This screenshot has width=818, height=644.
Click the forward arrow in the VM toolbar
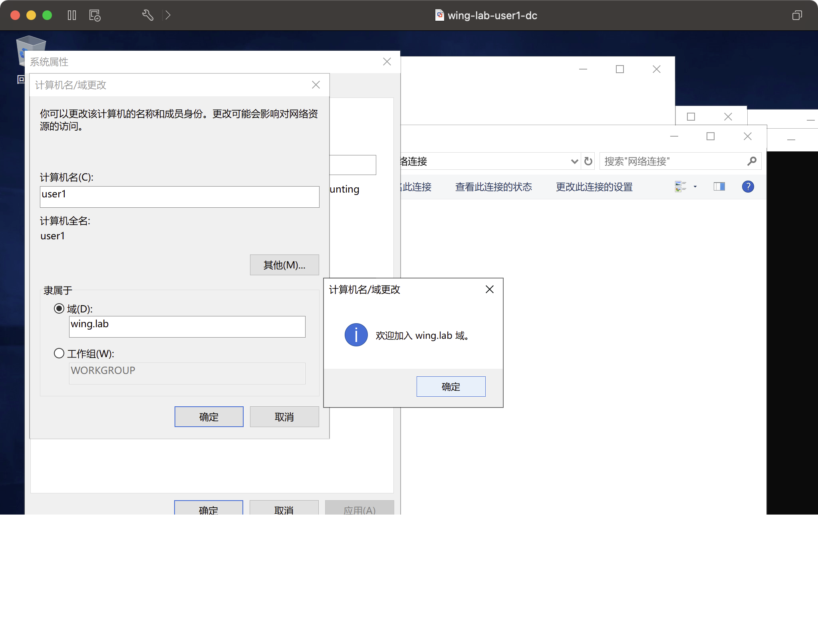168,15
